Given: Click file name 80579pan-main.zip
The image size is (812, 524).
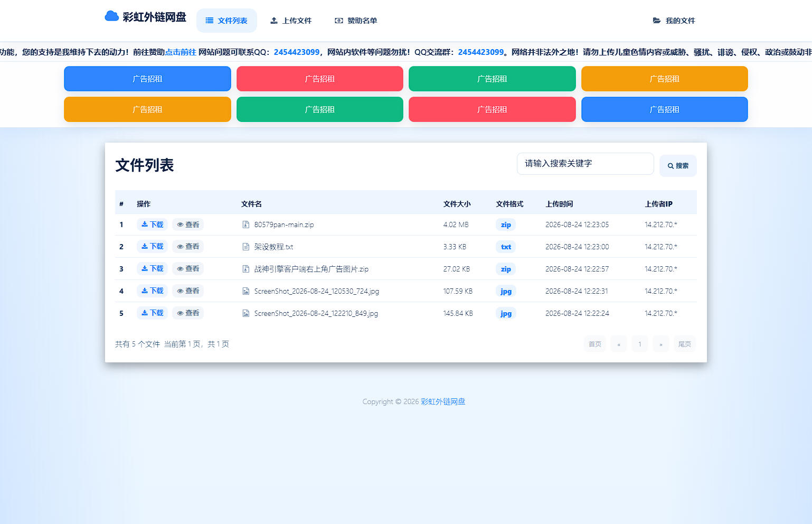Looking at the screenshot, I should (284, 224).
